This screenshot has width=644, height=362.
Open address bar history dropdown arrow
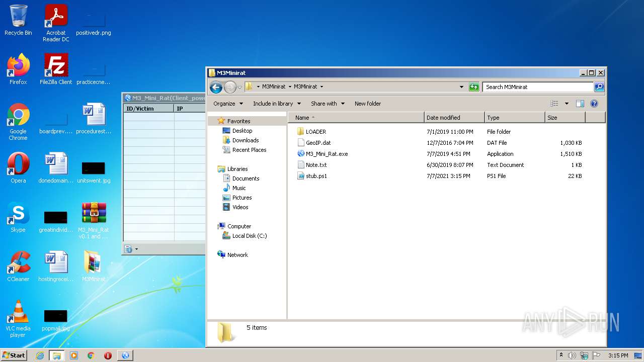pos(461,87)
